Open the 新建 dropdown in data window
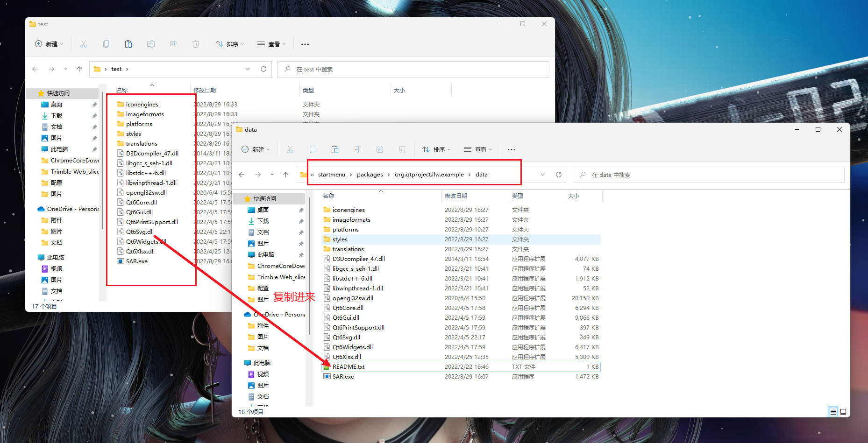 (256, 149)
